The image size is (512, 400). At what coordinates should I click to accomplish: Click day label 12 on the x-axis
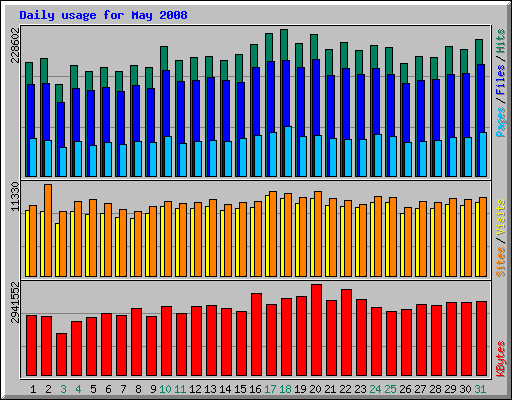(x=195, y=389)
